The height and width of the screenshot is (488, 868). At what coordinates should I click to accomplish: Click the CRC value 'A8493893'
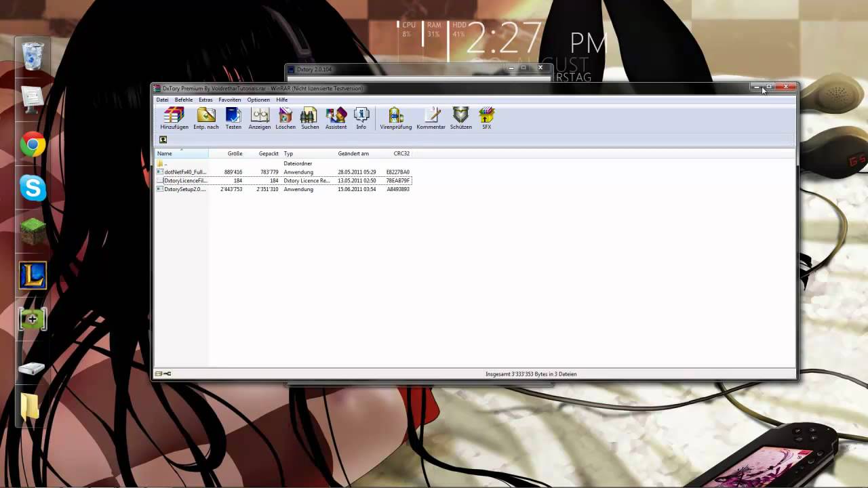point(398,189)
